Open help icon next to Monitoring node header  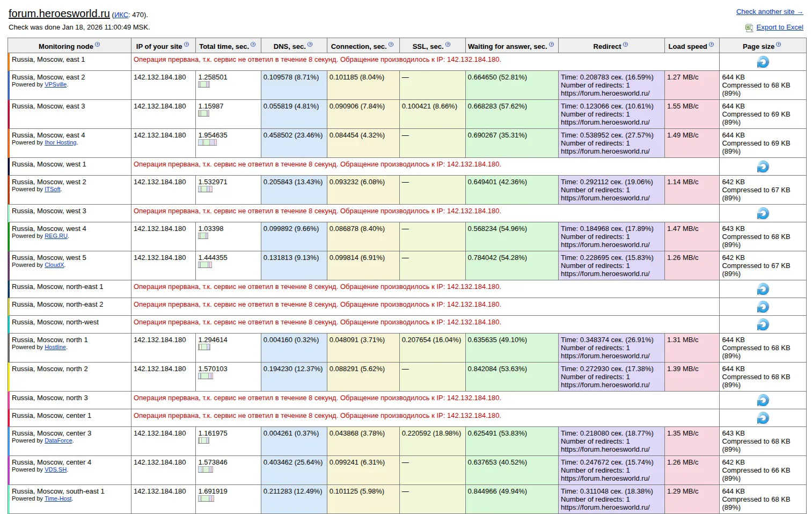coord(97,45)
